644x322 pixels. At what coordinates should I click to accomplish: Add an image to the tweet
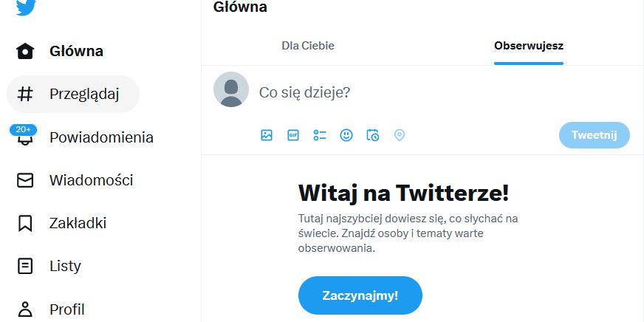click(267, 135)
